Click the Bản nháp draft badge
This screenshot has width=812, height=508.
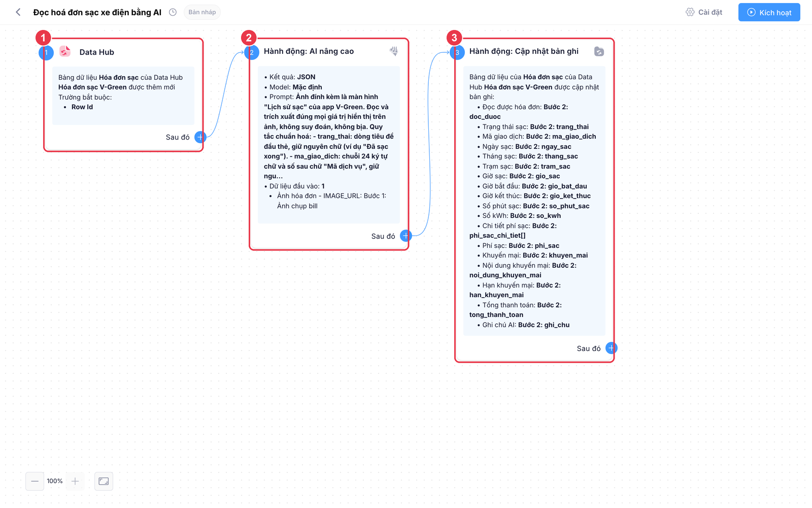(x=202, y=12)
